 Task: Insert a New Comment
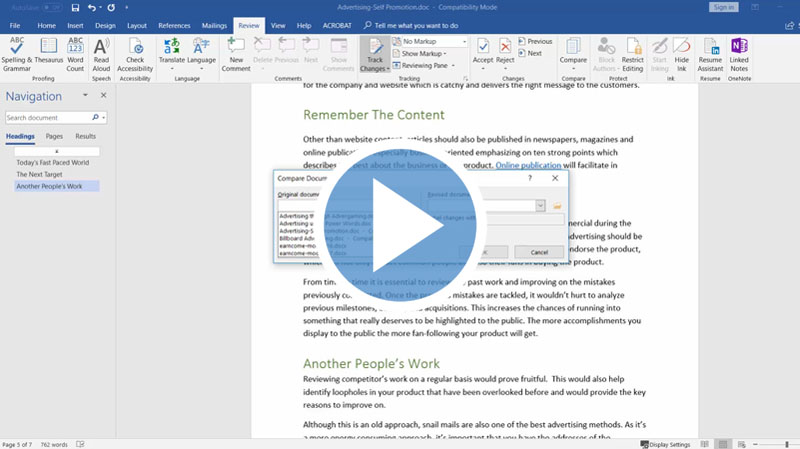coord(236,54)
